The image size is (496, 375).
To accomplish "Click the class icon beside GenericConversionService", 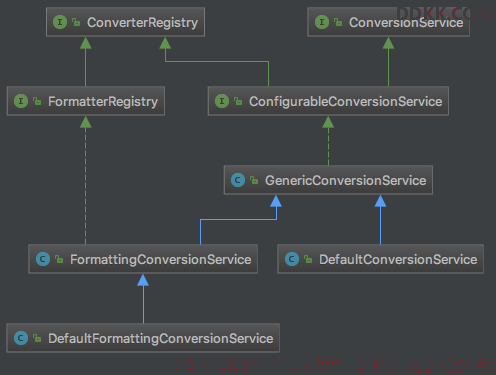I will 238,180.
